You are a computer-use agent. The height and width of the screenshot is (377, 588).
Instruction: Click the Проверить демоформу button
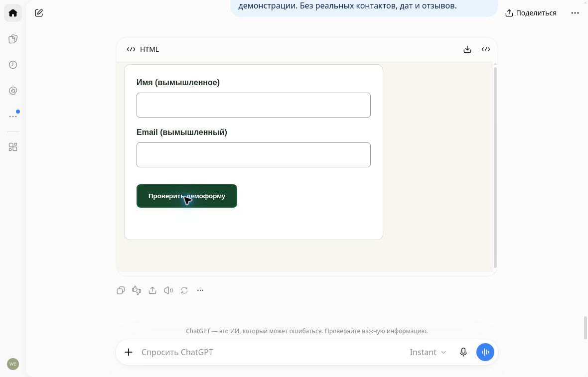[x=187, y=196]
